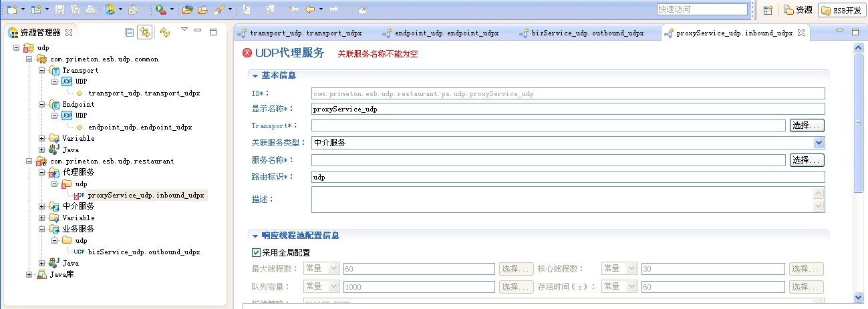Click the 显示名称 input field
The height and width of the screenshot is (309, 868).
(x=568, y=109)
